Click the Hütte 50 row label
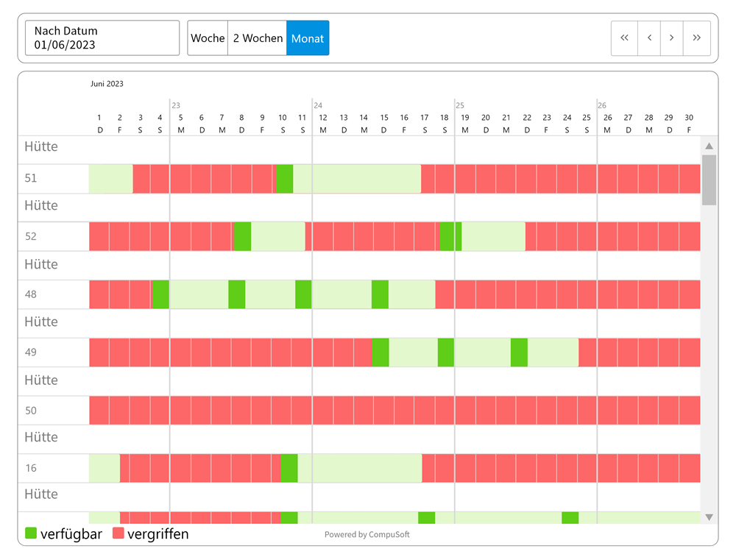Viewport: 736px width, 560px height. coord(31,411)
